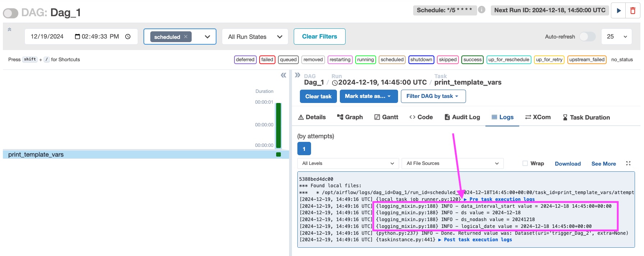Collapse the filters bar with the up chevron

[9, 30]
